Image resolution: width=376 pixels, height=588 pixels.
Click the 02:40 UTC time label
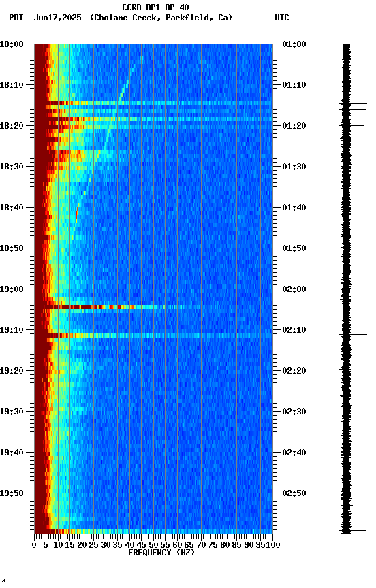[x=294, y=453]
